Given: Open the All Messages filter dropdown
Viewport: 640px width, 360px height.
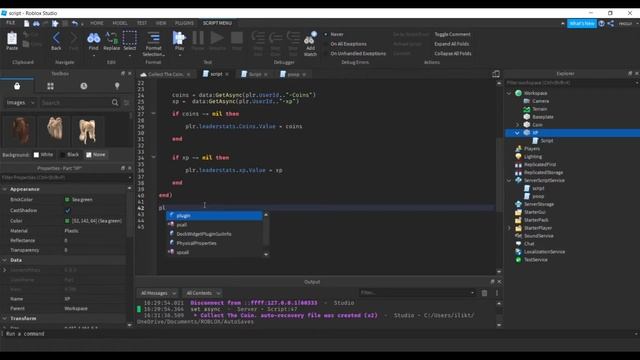Looking at the screenshot, I should tap(158, 293).
